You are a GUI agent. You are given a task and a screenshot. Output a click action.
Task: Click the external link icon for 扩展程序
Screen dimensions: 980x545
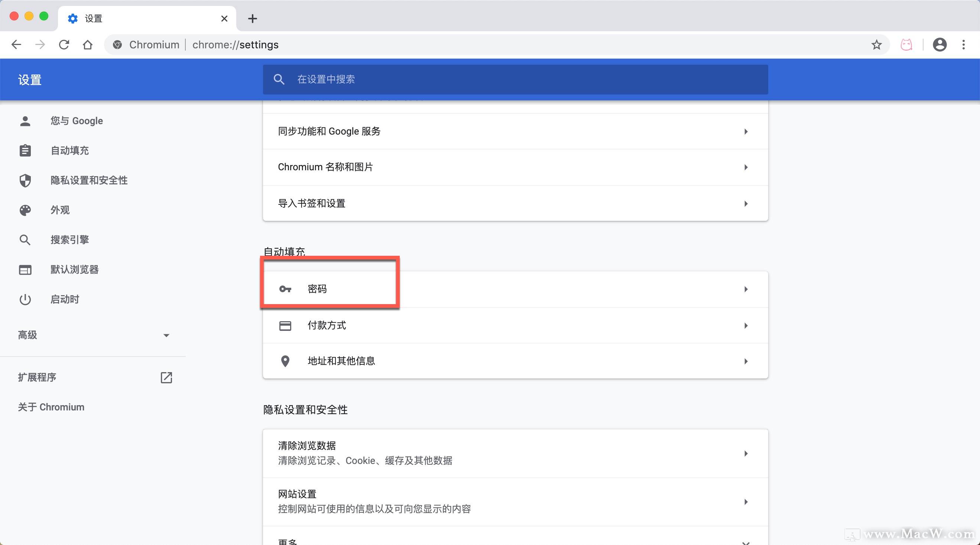(x=166, y=378)
